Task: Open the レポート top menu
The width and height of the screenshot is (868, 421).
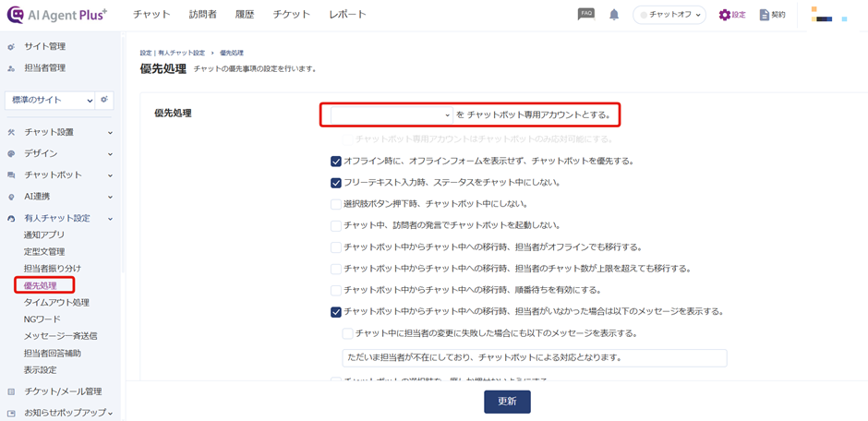Action: pos(347,15)
